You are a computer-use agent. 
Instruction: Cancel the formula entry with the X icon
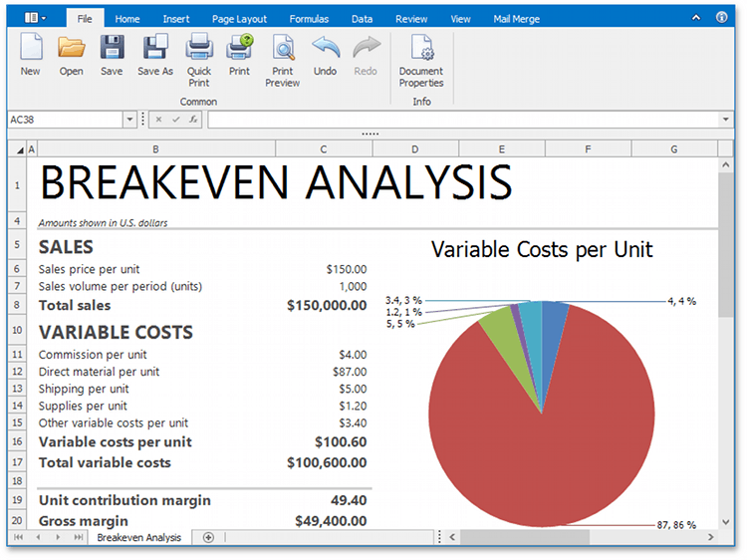158,120
